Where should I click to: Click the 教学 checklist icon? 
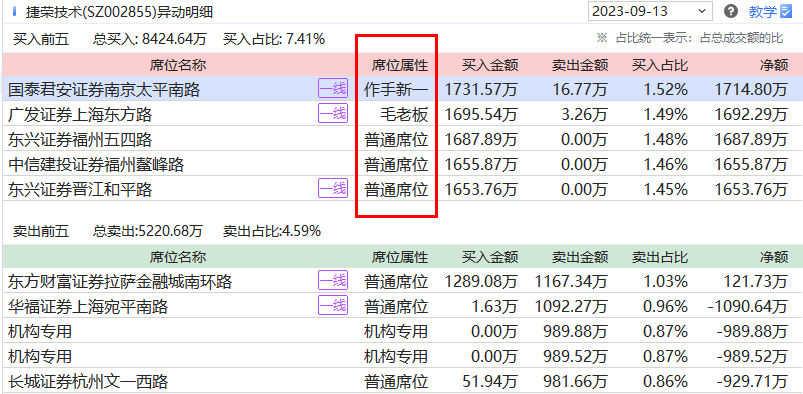pyautogui.click(x=786, y=11)
